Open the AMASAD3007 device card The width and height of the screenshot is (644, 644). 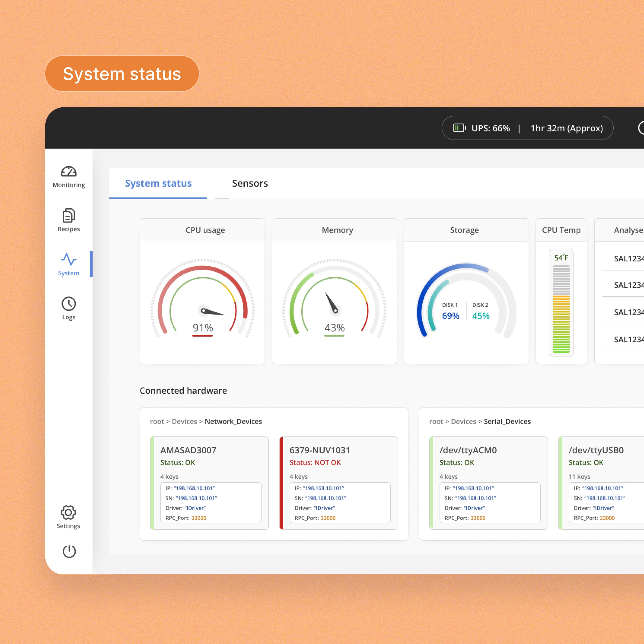pyautogui.click(x=188, y=450)
